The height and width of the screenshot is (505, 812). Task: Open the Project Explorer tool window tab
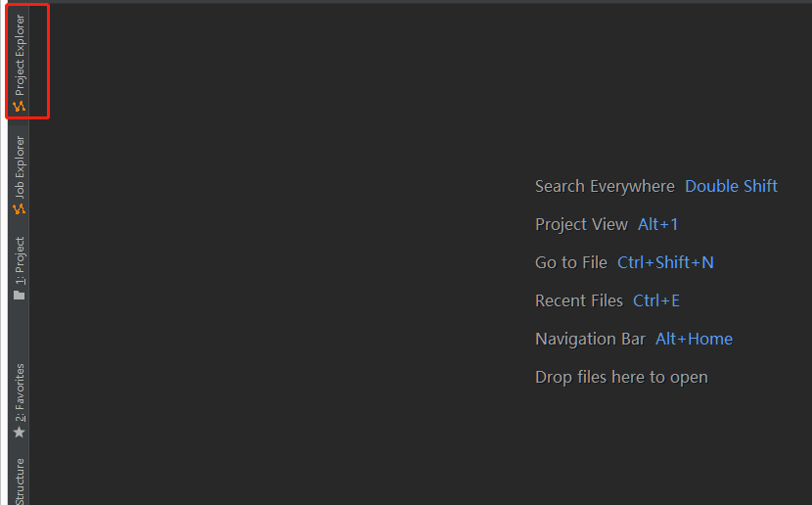click(20, 55)
